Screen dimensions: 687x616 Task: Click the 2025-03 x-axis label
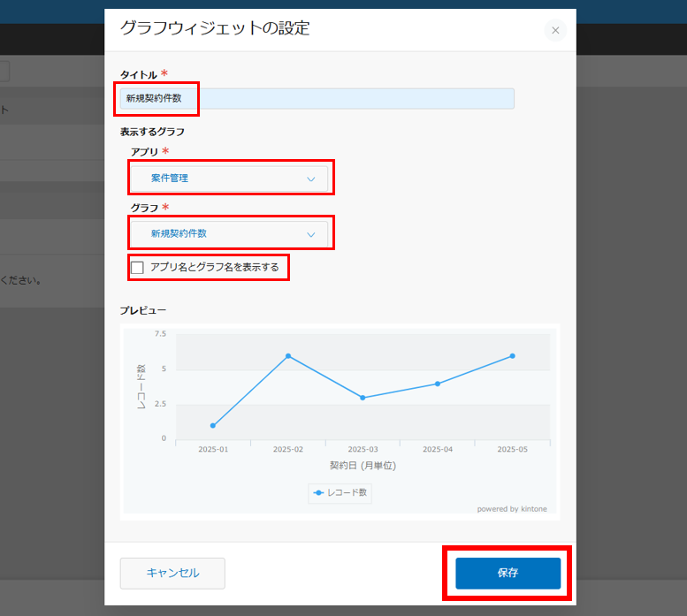[363, 450]
